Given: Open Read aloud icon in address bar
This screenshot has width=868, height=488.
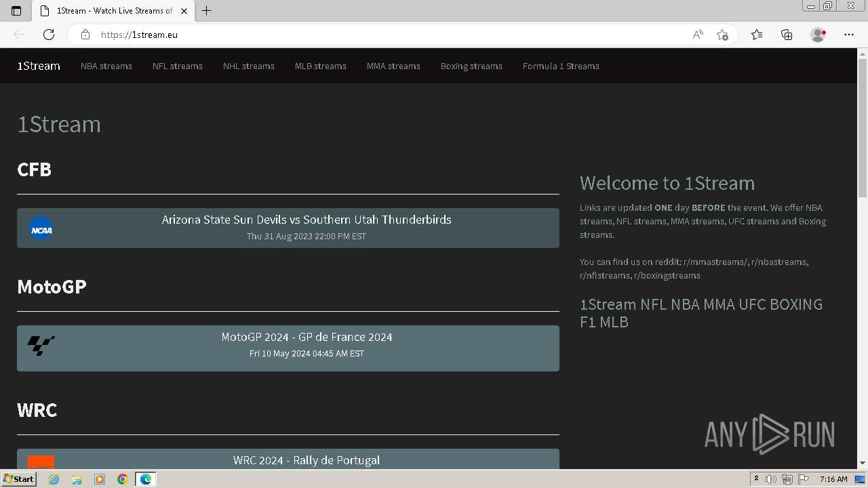Looking at the screenshot, I should point(698,35).
